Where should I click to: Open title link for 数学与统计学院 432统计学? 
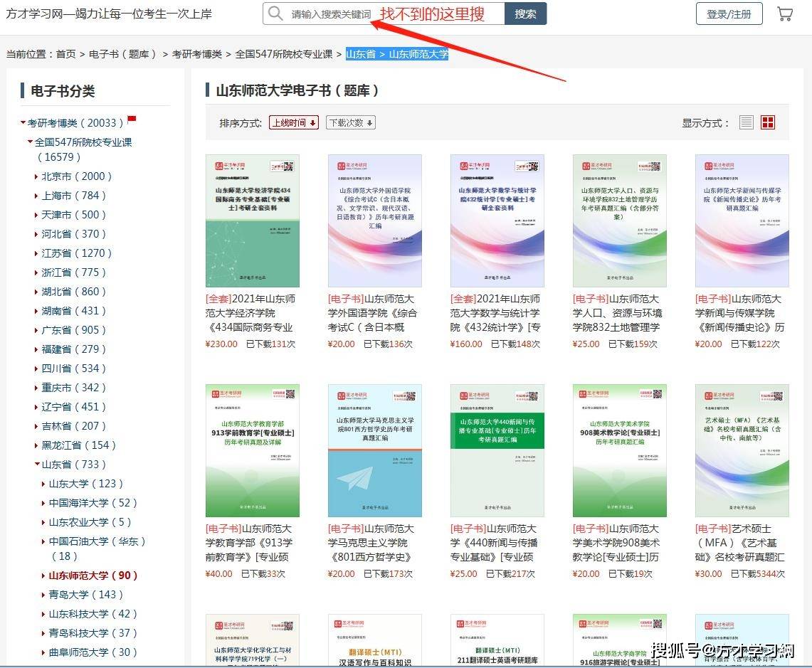tap(495, 313)
